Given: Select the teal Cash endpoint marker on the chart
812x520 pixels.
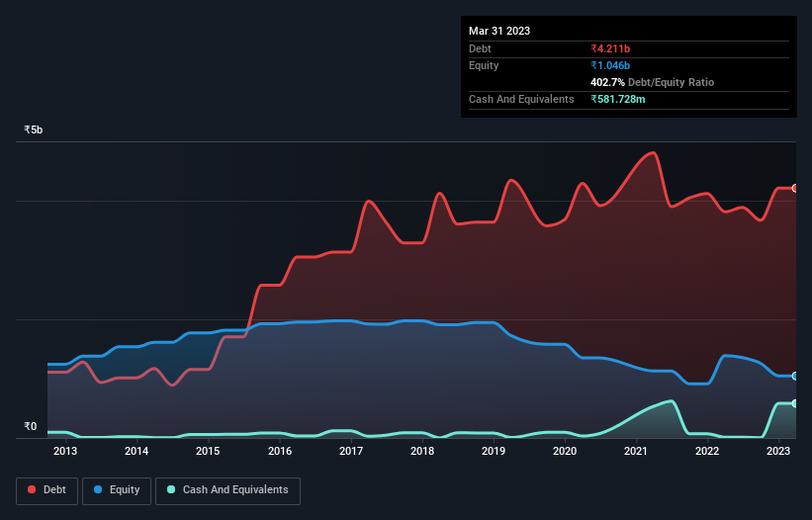Looking at the screenshot, I should (795, 403).
